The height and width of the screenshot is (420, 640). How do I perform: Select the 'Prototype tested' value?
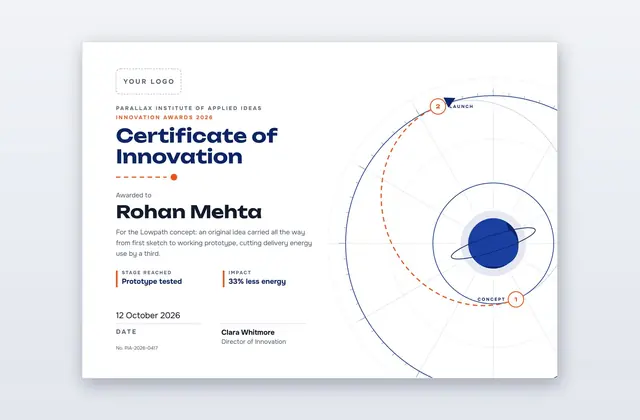(x=152, y=281)
